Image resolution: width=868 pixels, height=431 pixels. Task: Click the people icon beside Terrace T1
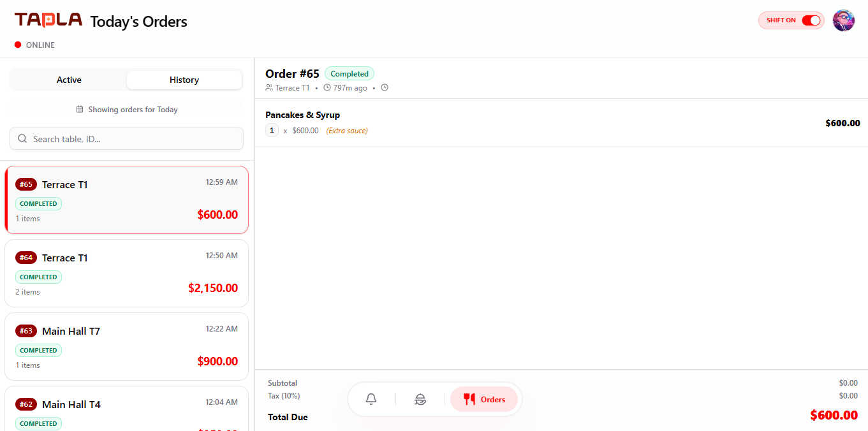[x=269, y=88]
